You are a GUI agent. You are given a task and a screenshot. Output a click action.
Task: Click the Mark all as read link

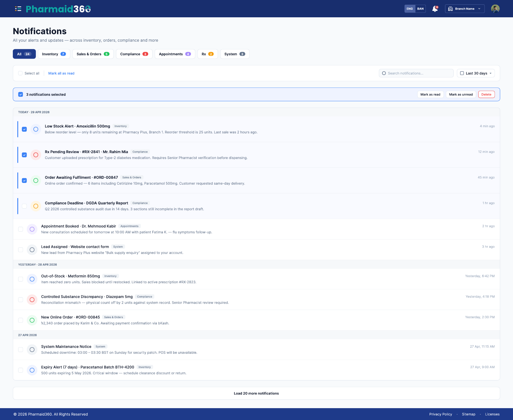61,73
